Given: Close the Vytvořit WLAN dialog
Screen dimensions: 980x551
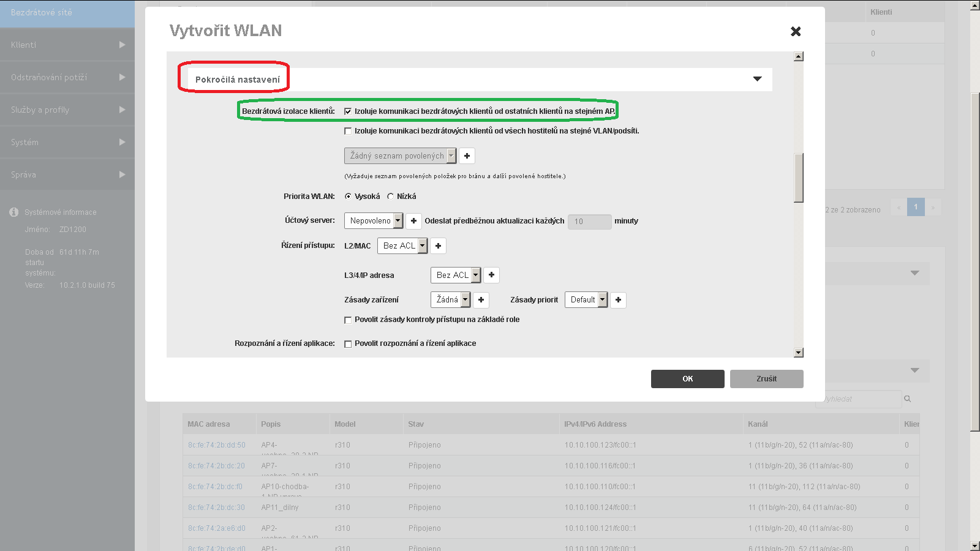Looking at the screenshot, I should click(796, 31).
